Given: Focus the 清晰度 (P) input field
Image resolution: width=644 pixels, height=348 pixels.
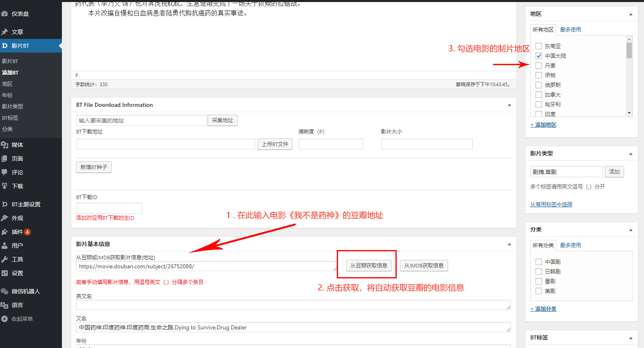Looking at the screenshot, I should click(331, 144).
